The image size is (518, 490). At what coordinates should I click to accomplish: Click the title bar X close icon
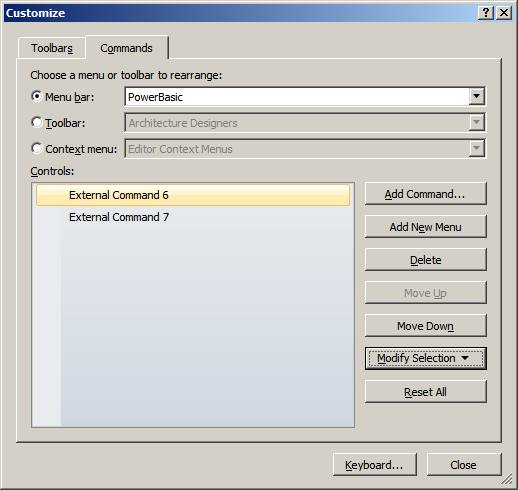click(x=504, y=13)
